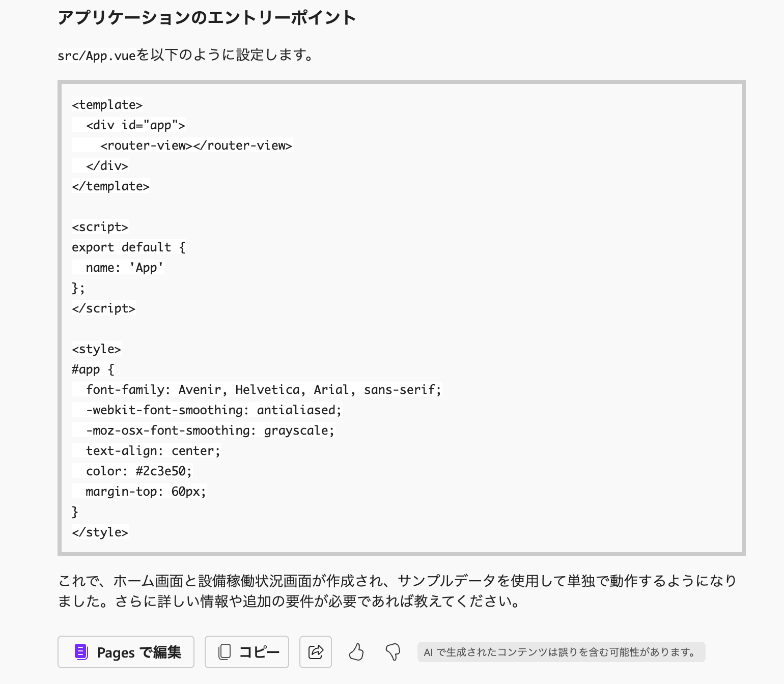Click the summary paragraph starting with これで
This screenshot has height=684, width=784.
pos(397,591)
